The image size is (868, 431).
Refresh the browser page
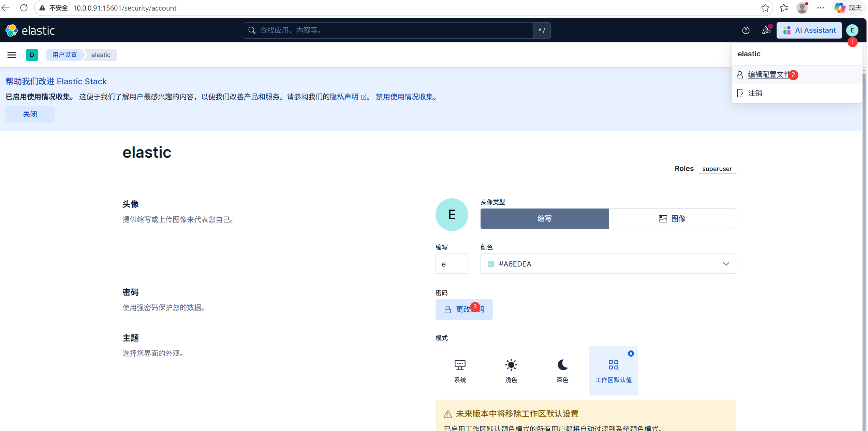24,8
